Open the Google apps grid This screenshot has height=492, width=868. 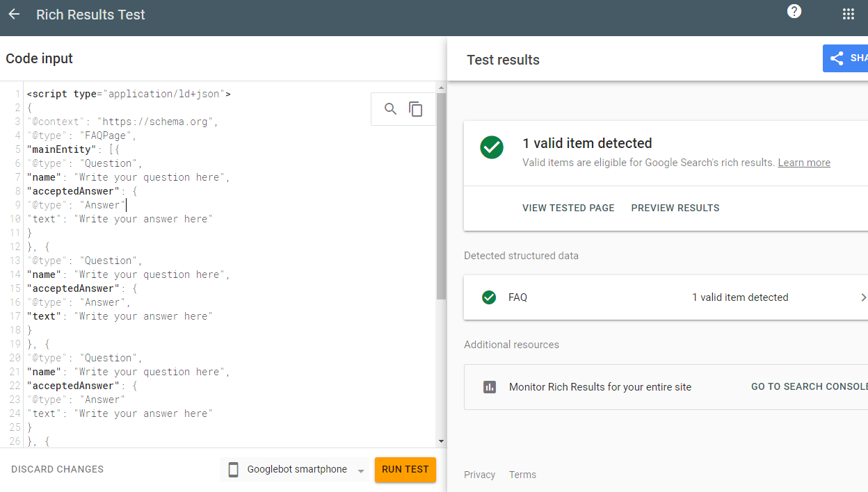[x=849, y=13]
